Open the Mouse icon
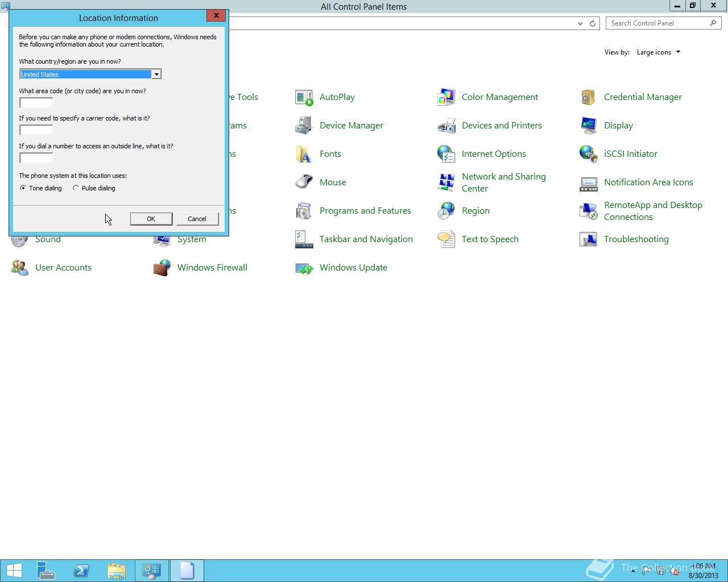The image size is (728, 582). tap(304, 182)
